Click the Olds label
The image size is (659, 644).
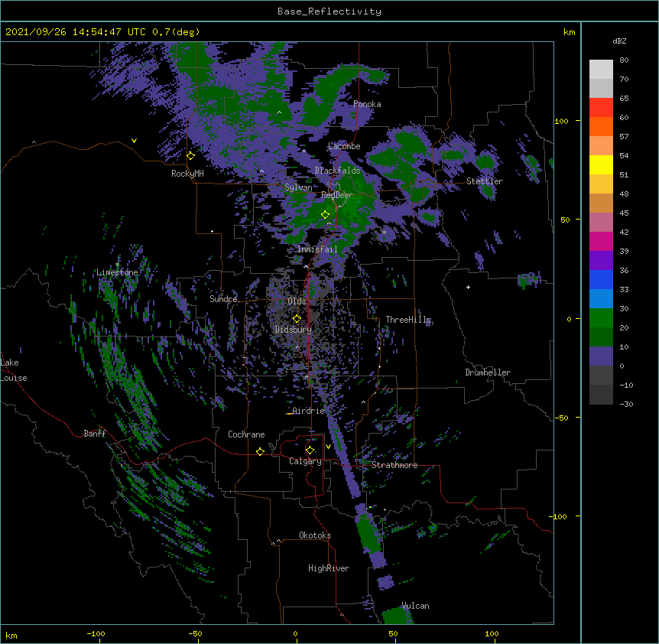pyautogui.click(x=297, y=301)
